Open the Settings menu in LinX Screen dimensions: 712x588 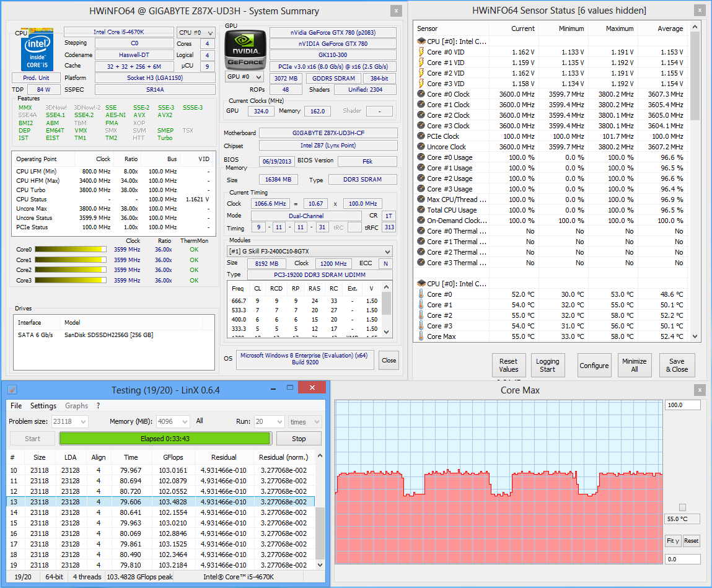click(x=43, y=405)
